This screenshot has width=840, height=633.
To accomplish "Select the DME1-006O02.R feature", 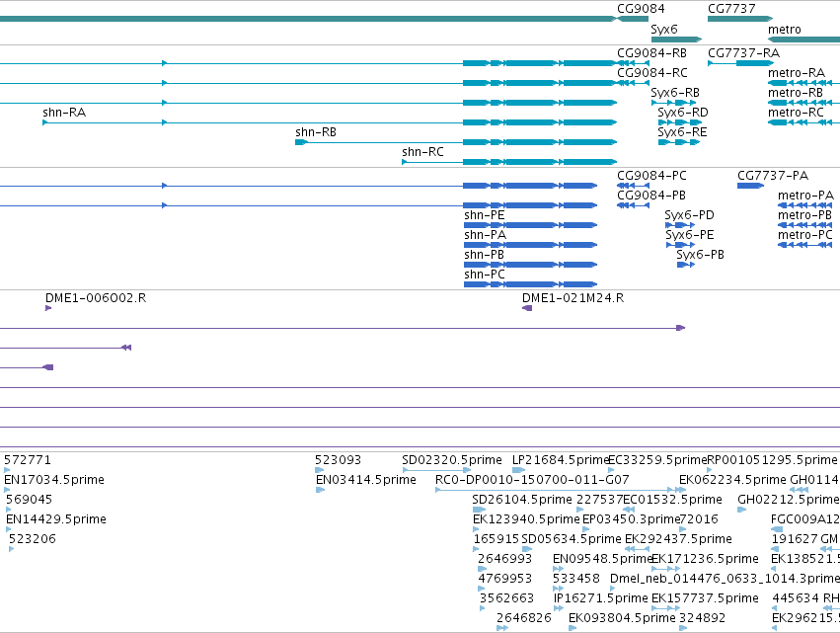I will click(x=48, y=308).
